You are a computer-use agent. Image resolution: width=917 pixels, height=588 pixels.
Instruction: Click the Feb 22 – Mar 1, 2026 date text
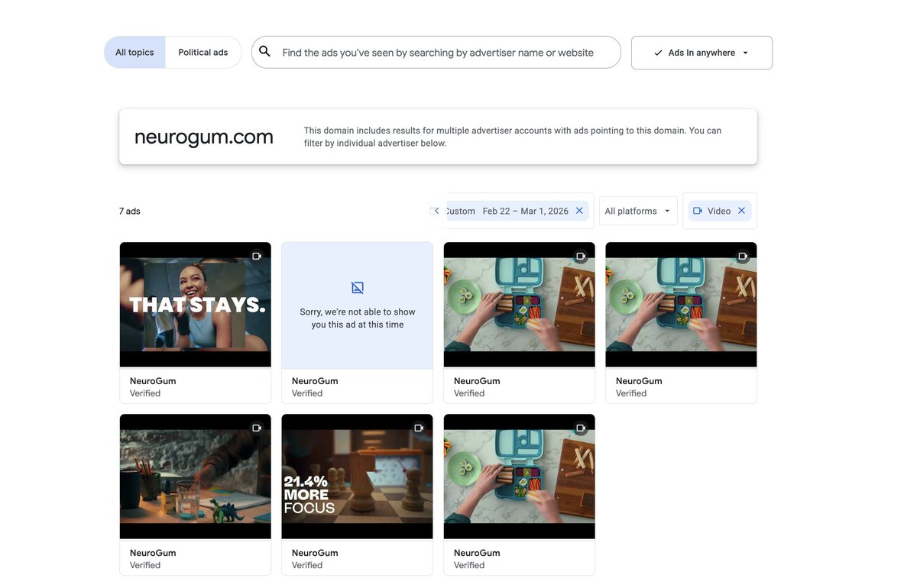tap(526, 211)
